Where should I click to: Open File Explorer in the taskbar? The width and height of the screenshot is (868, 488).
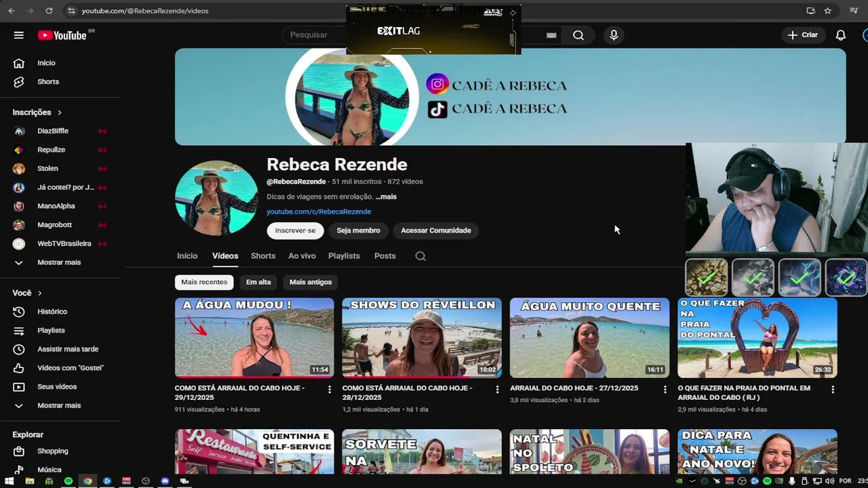point(30,481)
